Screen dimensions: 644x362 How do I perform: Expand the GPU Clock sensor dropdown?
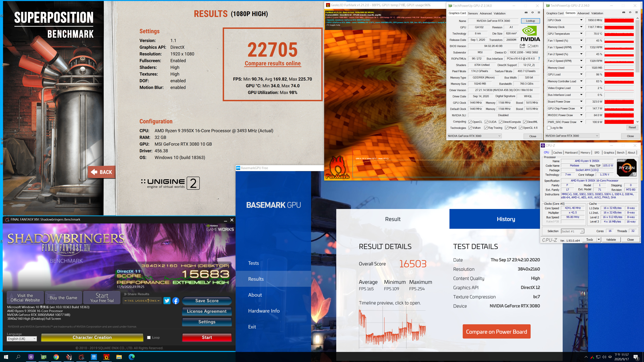point(581,20)
